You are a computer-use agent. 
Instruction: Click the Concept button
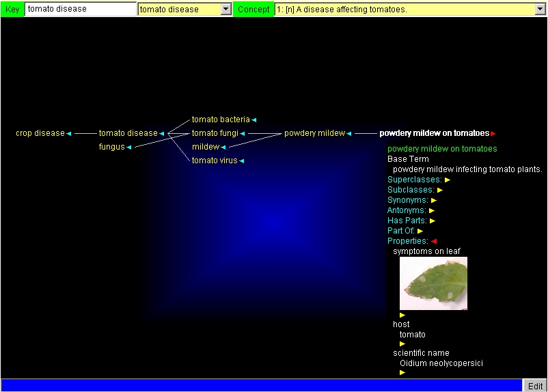pos(254,9)
